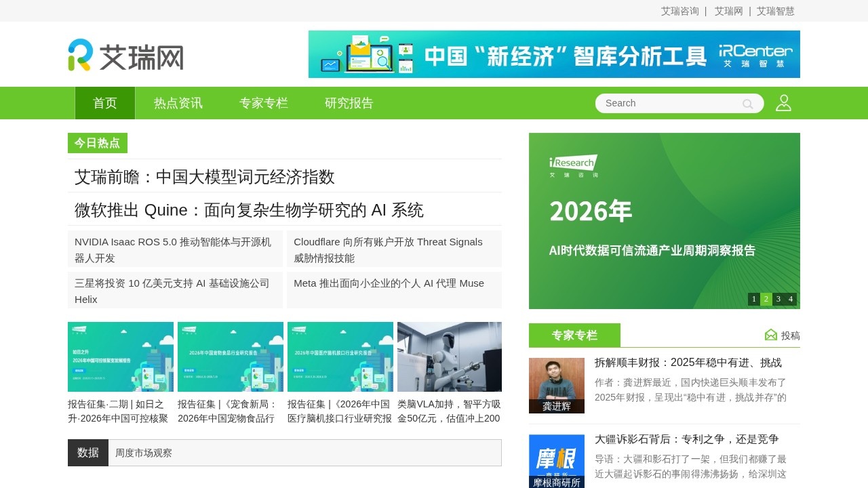Screen dimensions: 868x488
Task: Click the 专家专栏 section header
Action: click(574, 335)
